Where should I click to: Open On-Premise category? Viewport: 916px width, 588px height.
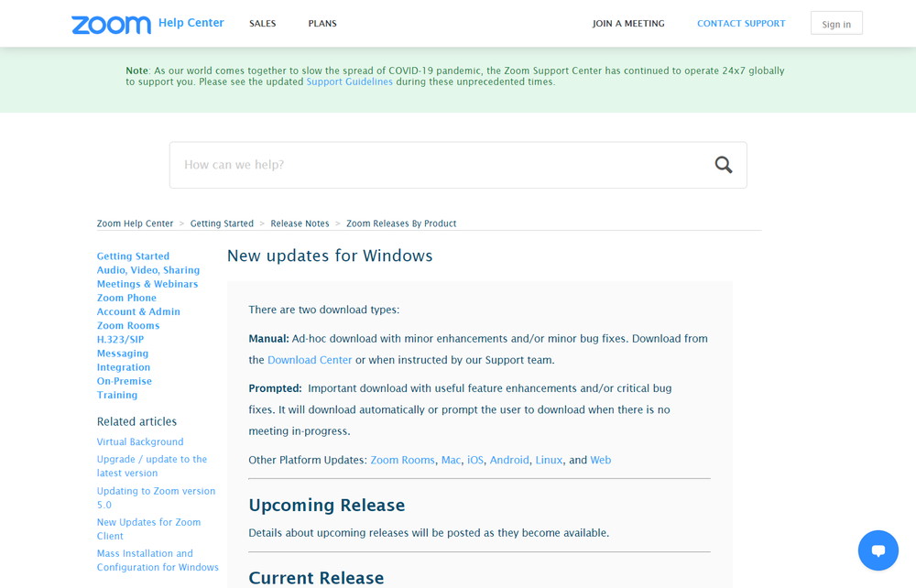point(125,381)
